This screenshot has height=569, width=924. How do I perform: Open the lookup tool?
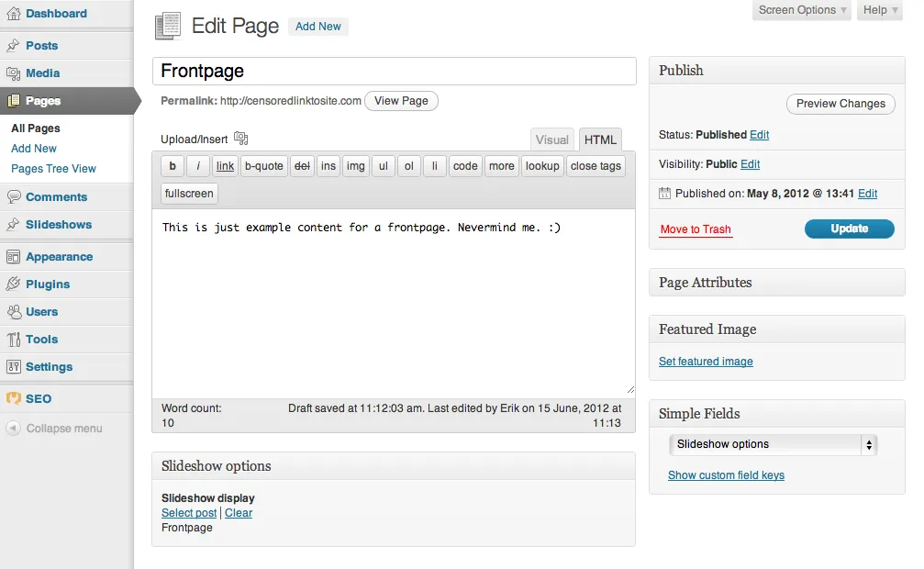541,166
